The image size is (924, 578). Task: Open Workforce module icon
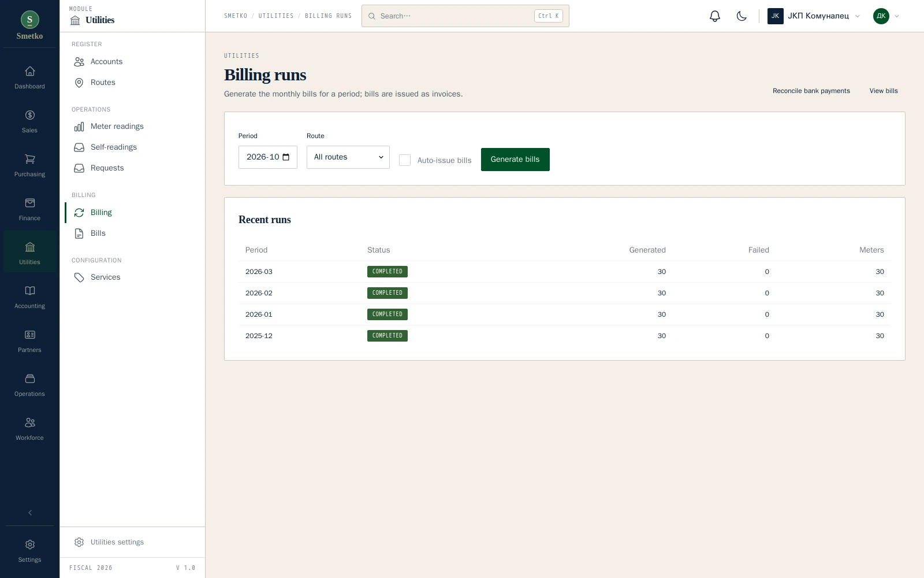[x=29, y=429]
